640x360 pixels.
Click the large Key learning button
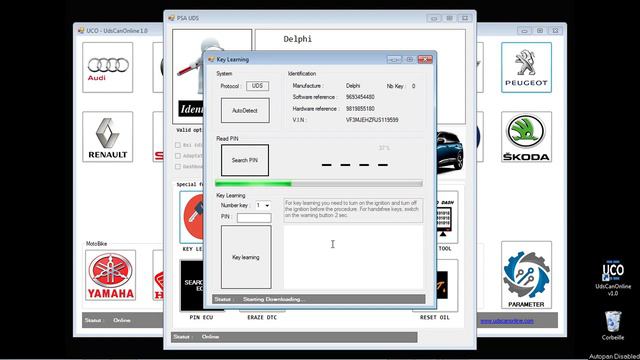[x=246, y=257]
